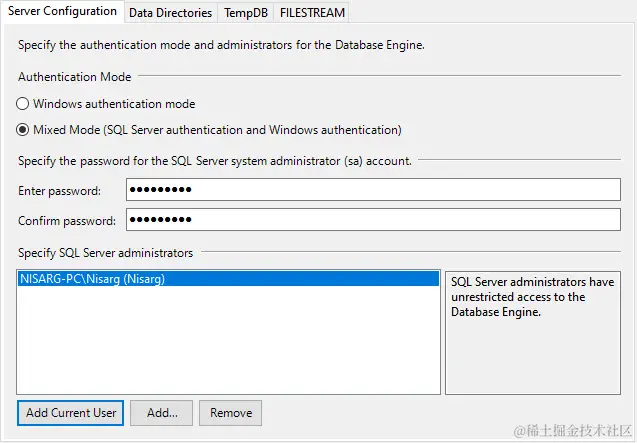Click the "Confirm password:" label
The width and height of the screenshot is (637, 443).
[x=67, y=221]
